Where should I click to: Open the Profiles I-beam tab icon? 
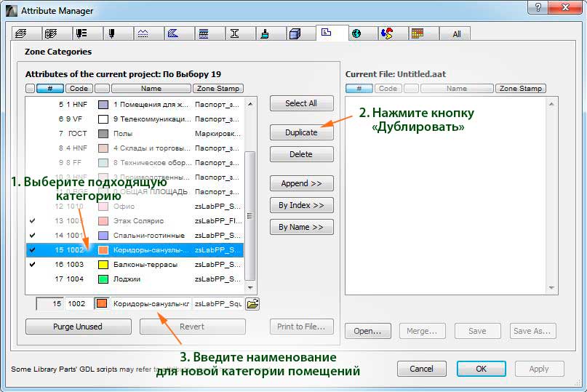click(x=234, y=33)
